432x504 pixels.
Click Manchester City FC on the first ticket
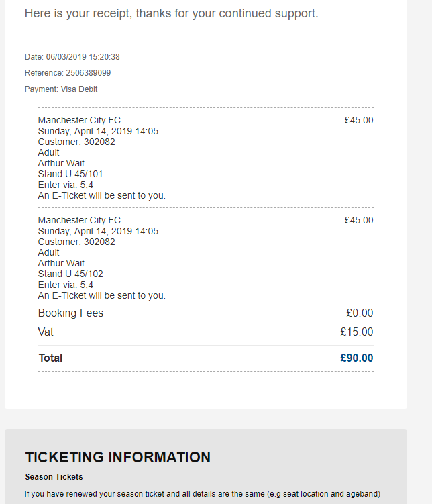(x=79, y=121)
